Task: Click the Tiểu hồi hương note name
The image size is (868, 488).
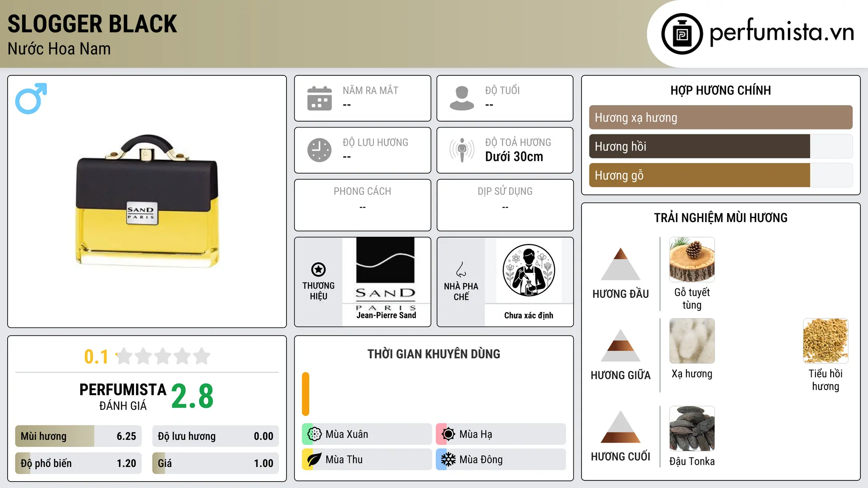Action: pyautogui.click(x=826, y=380)
